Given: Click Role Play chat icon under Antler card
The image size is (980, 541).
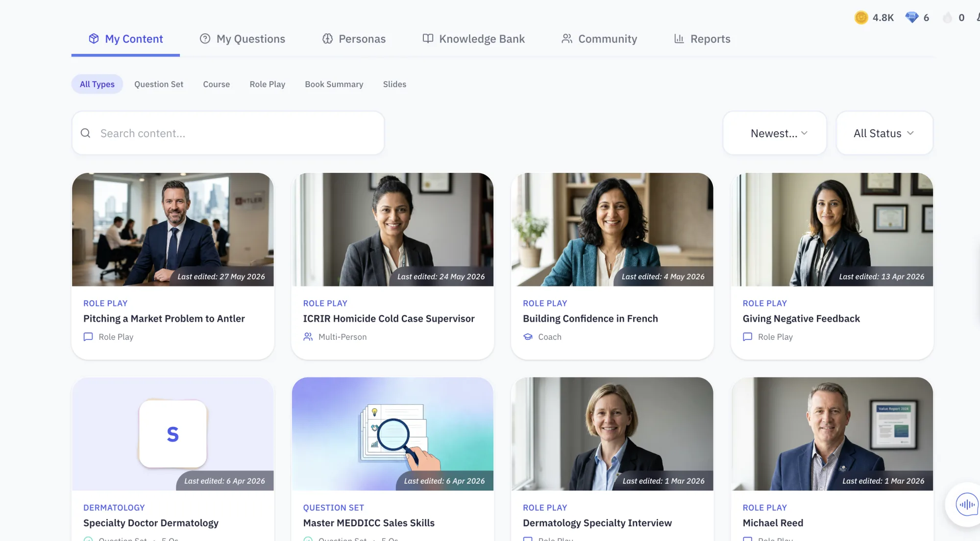Looking at the screenshot, I should 88,337.
